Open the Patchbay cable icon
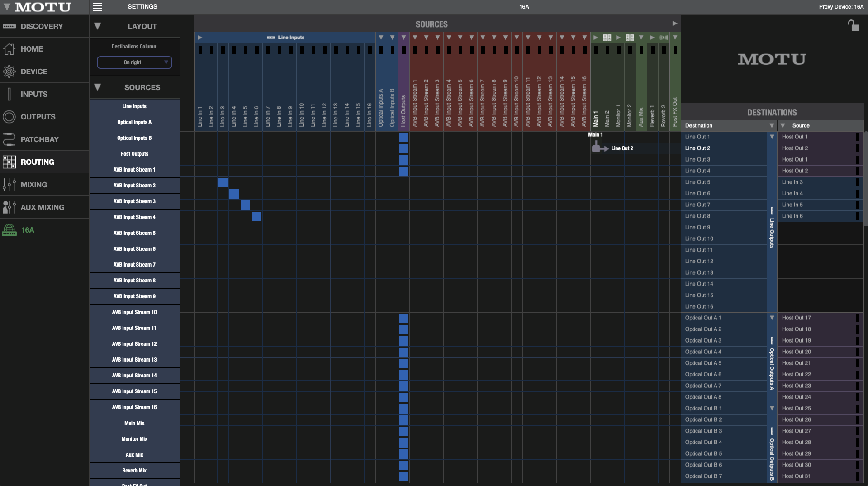This screenshot has width=868, height=486. (9, 139)
